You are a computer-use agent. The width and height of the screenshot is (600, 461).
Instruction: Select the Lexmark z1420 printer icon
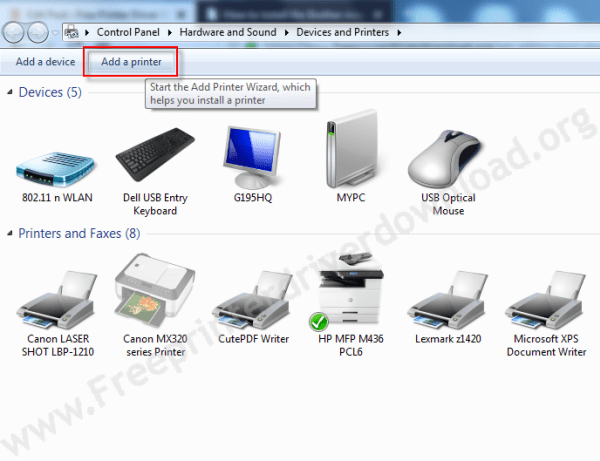pos(447,300)
